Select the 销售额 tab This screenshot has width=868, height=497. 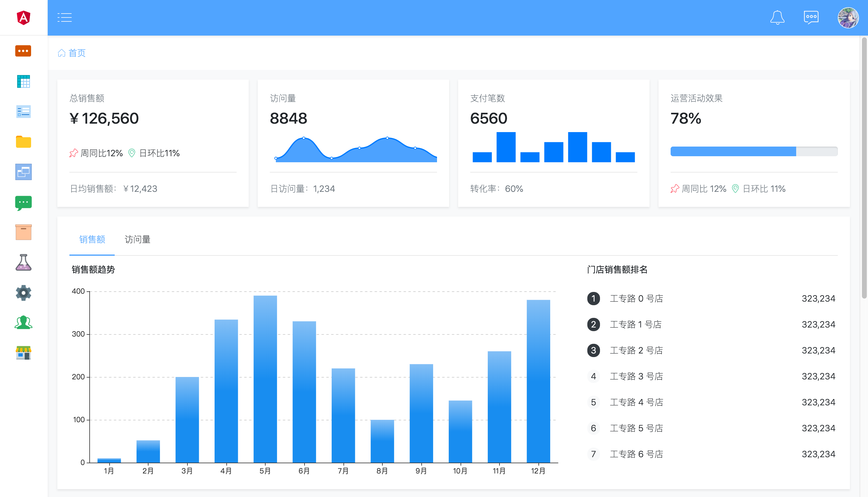click(92, 240)
